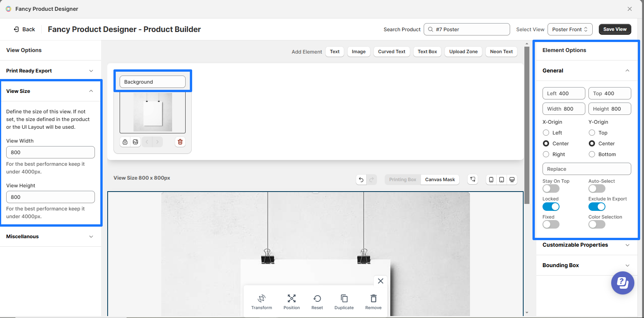The height and width of the screenshot is (318, 644).
Task: Add a Text element
Action: (x=335, y=52)
